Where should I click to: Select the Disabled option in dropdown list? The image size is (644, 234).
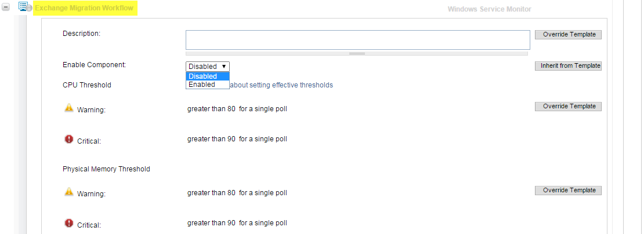[x=207, y=76]
